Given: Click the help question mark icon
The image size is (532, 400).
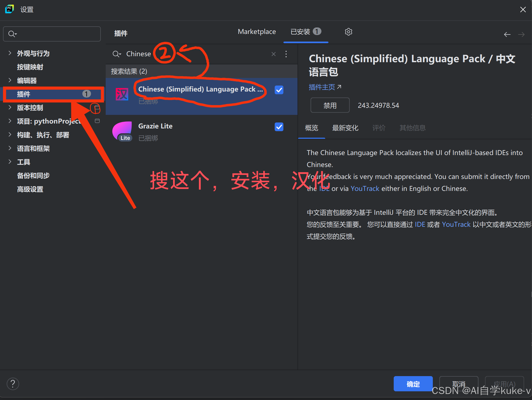Looking at the screenshot, I should [13, 384].
